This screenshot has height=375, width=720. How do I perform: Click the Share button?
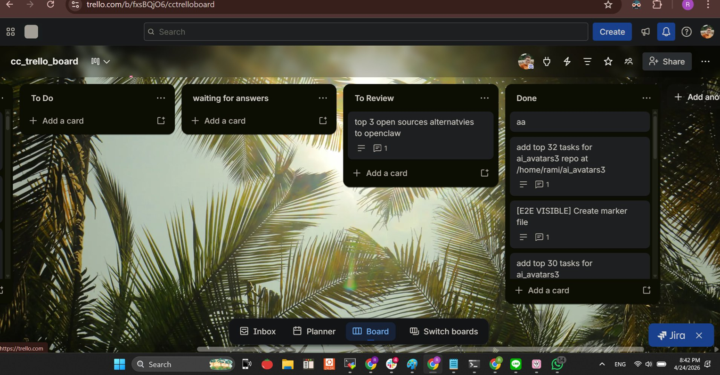tap(667, 62)
